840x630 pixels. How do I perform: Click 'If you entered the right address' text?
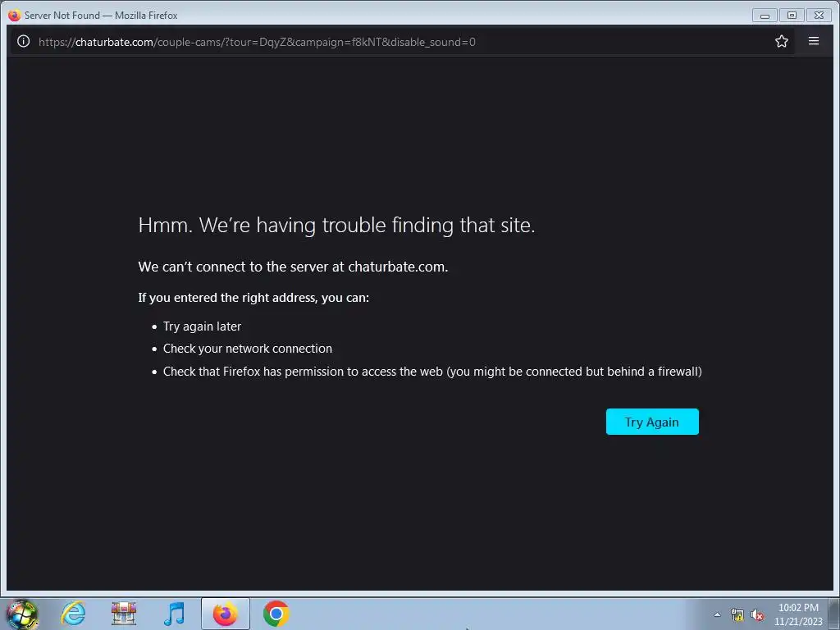pyautogui.click(x=253, y=298)
